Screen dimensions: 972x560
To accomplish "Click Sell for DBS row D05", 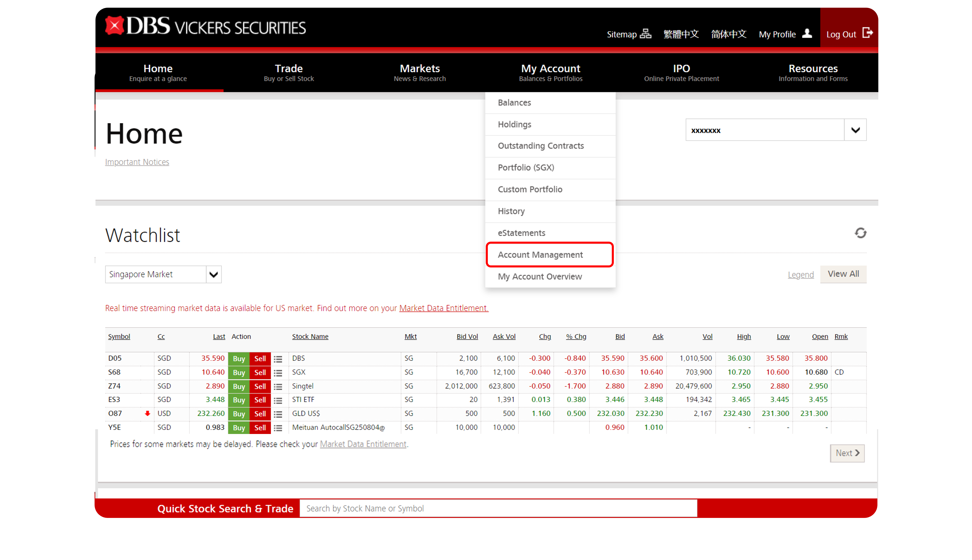I will coord(260,359).
